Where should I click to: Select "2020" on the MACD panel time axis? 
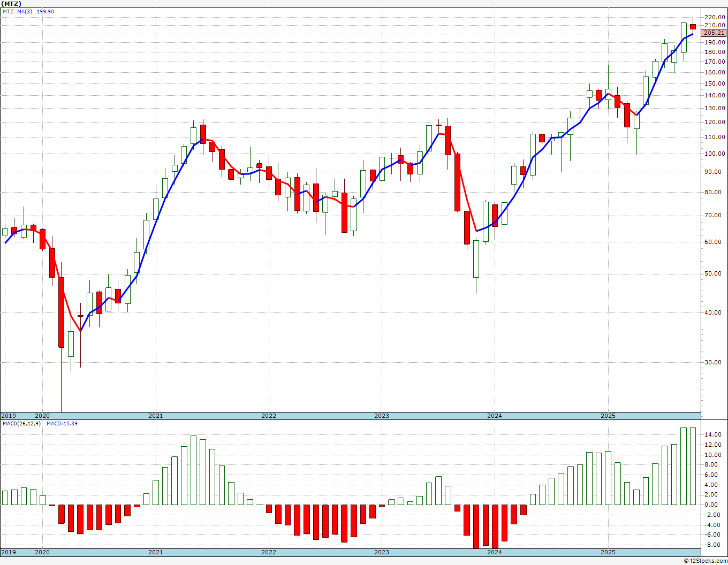pyautogui.click(x=42, y=552)
